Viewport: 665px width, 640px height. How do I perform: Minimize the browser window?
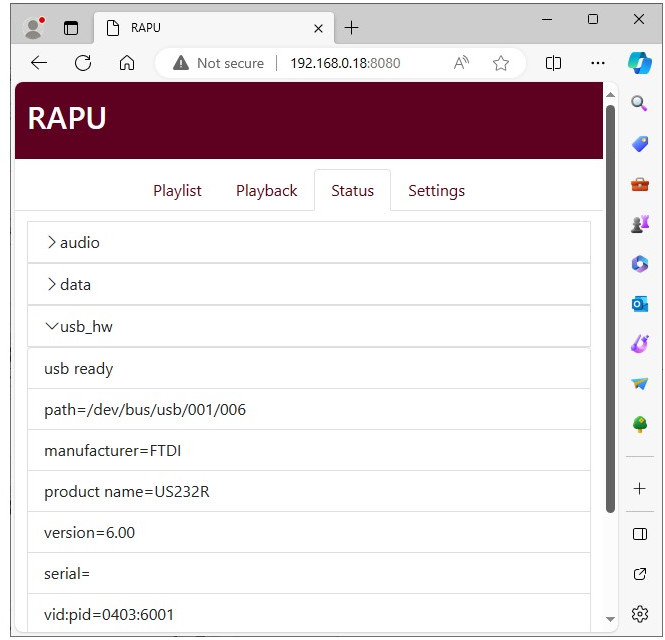547,19
